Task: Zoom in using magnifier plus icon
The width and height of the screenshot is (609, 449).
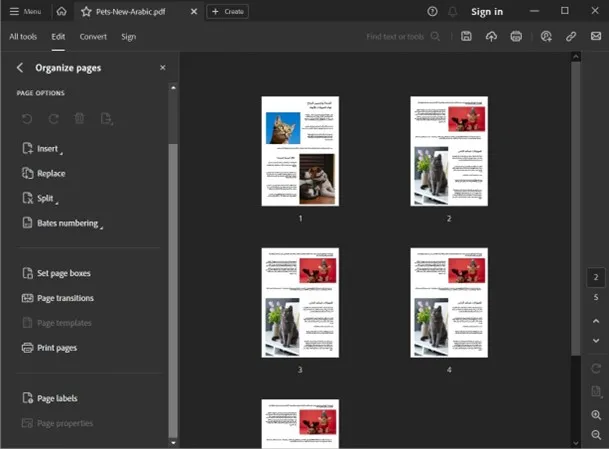Action: pos(596,415)
